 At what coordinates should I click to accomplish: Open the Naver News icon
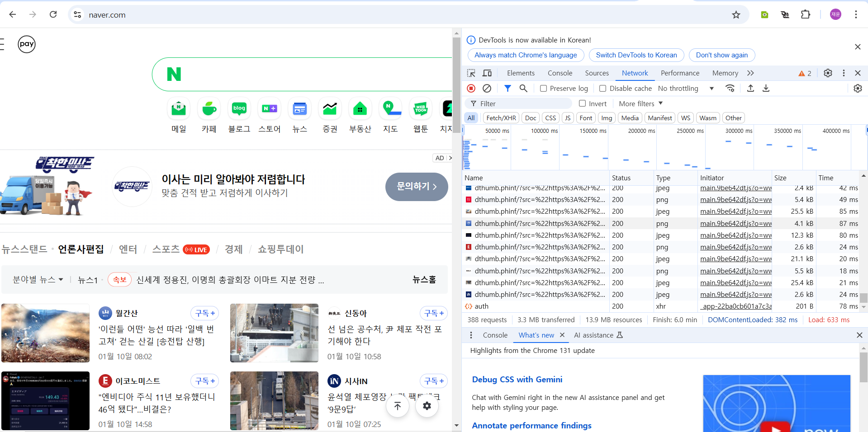click(300, 109)
